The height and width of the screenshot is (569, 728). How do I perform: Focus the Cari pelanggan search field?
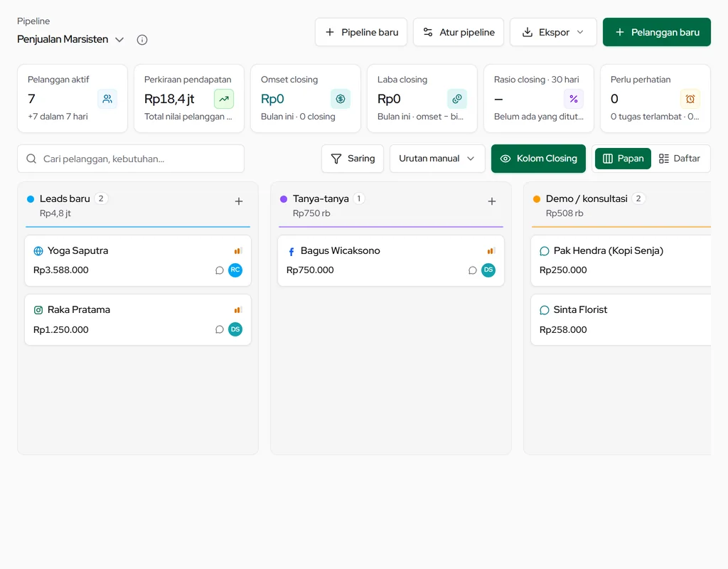[131, 159]
